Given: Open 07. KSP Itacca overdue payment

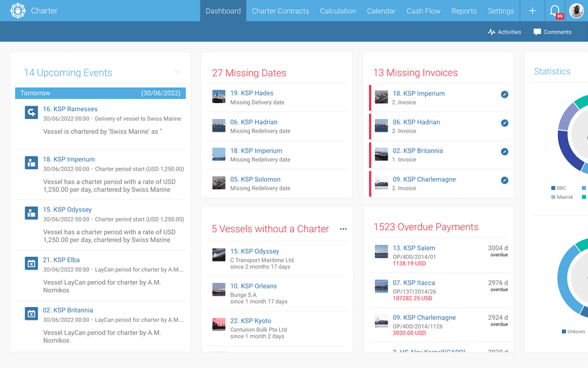Looking at the screenshot, I should coord(414,283).
